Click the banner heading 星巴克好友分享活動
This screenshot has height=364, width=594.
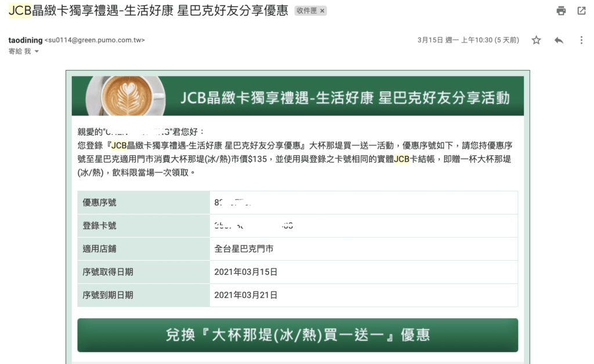pos(444,97)
